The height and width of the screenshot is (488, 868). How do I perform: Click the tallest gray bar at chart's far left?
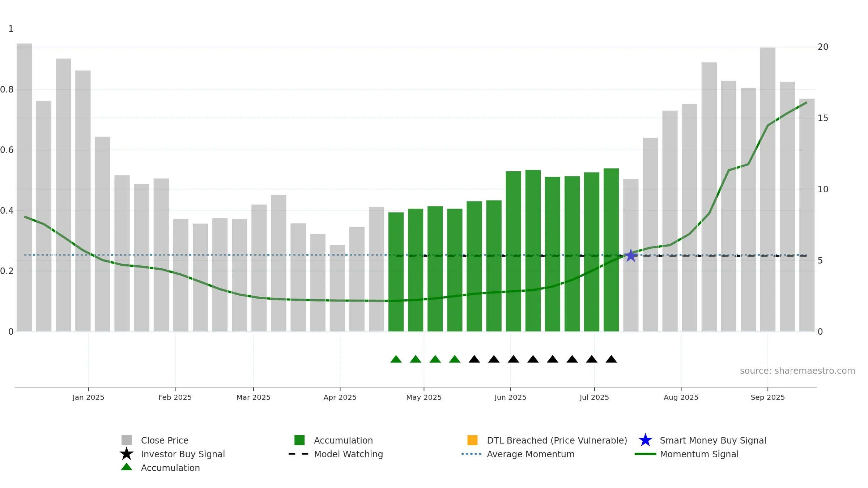[24, 187]
